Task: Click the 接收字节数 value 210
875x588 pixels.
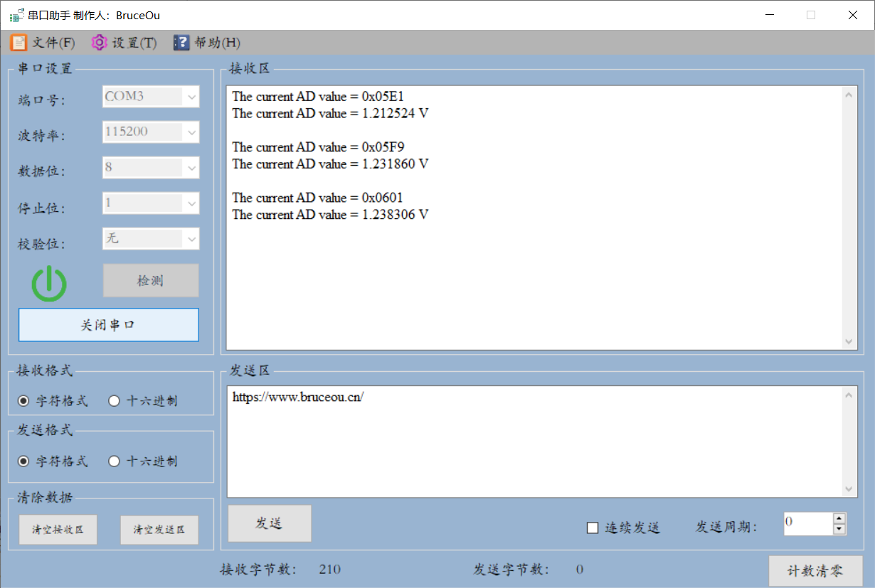Action: coord(330,570)
